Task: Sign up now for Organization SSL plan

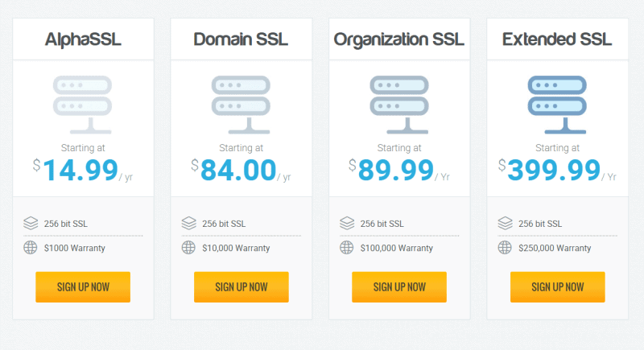Action: (399, 286)
